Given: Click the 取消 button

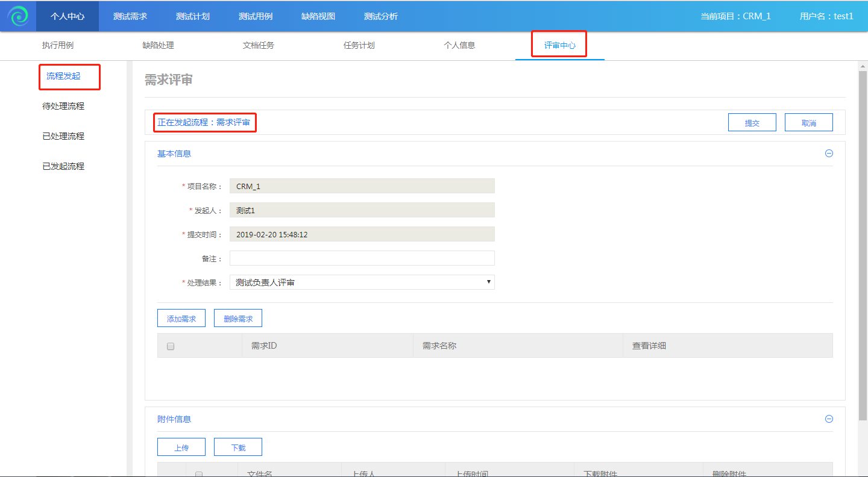Looking at the screenshot, I should [x=808, y=122].
